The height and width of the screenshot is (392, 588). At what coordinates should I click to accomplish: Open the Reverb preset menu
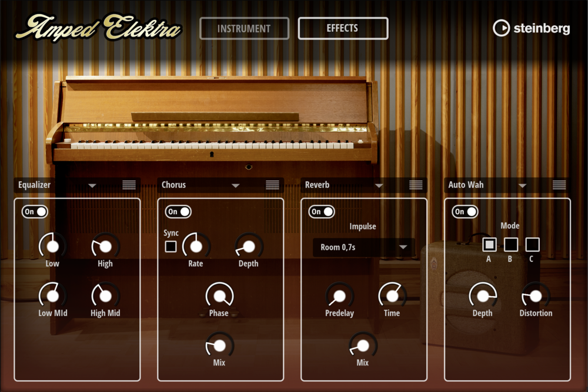tap(415, 184)
